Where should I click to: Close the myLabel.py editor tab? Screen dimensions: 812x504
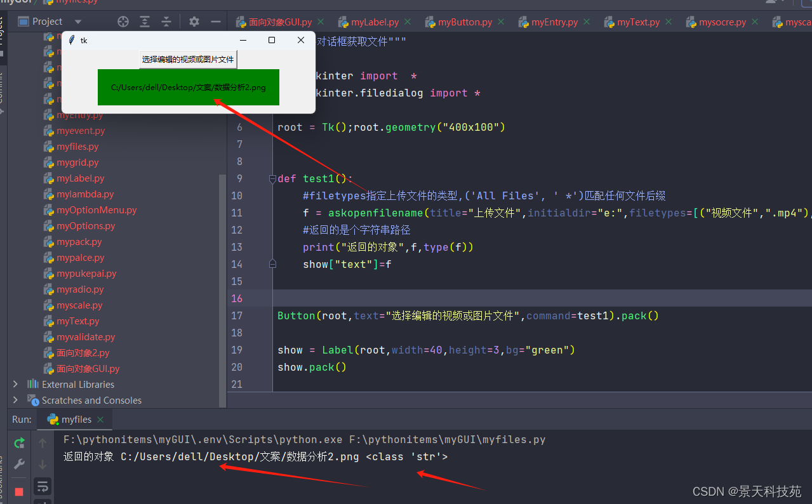click(408, 22)
